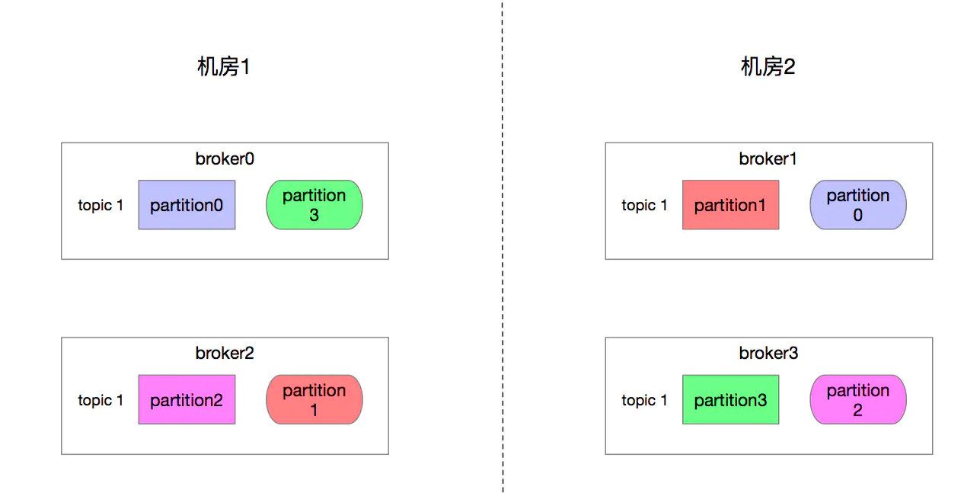Select the red partition1 rectangle in broker1

(x=731, y=205)
